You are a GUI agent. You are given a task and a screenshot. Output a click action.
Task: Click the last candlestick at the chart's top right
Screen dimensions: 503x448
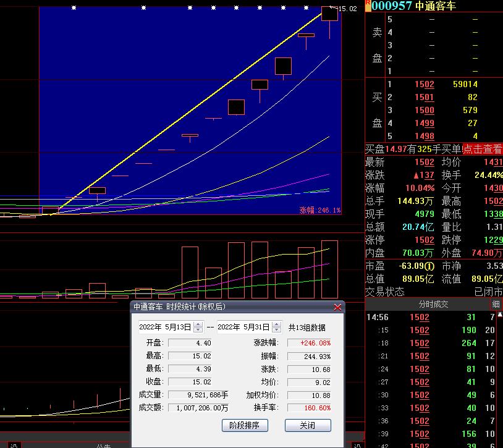click(329, 14)
